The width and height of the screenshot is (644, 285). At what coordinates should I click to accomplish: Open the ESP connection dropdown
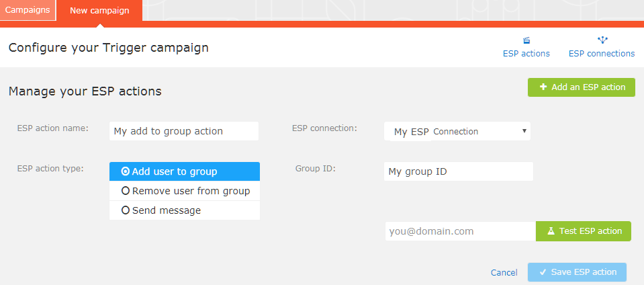(x=457, y=132)
